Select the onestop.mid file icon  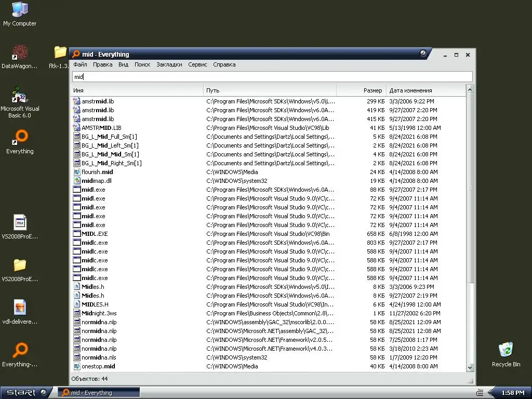click(77, 366)
